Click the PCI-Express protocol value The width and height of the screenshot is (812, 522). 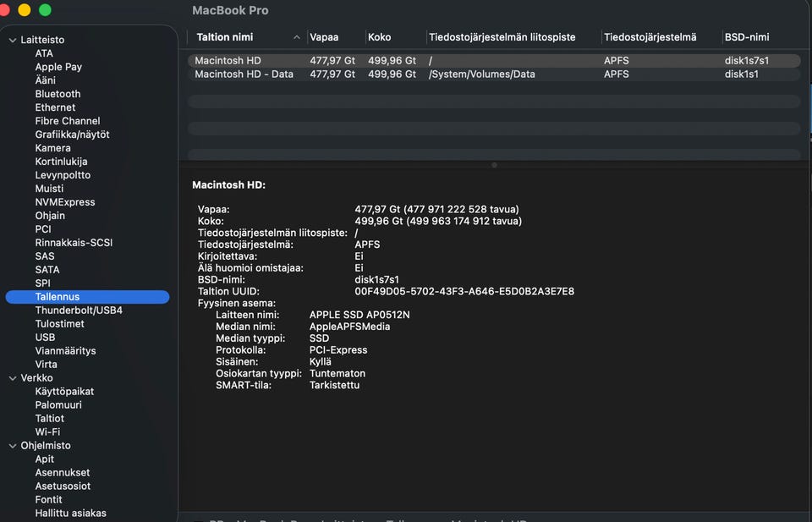pos(338,349)
